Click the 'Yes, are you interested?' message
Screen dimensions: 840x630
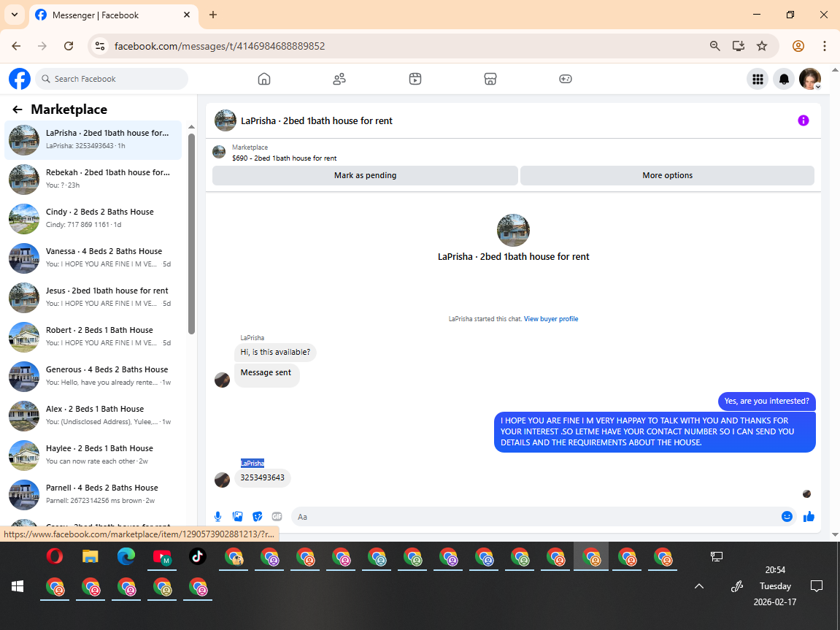766,401
